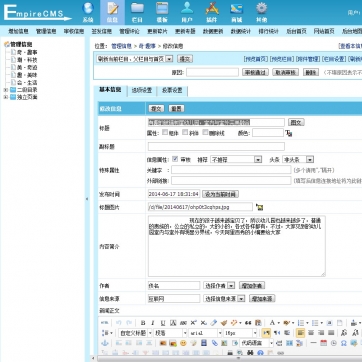
Task: Click the anchor icon in the editor toolbar
Action: [105, 343]
